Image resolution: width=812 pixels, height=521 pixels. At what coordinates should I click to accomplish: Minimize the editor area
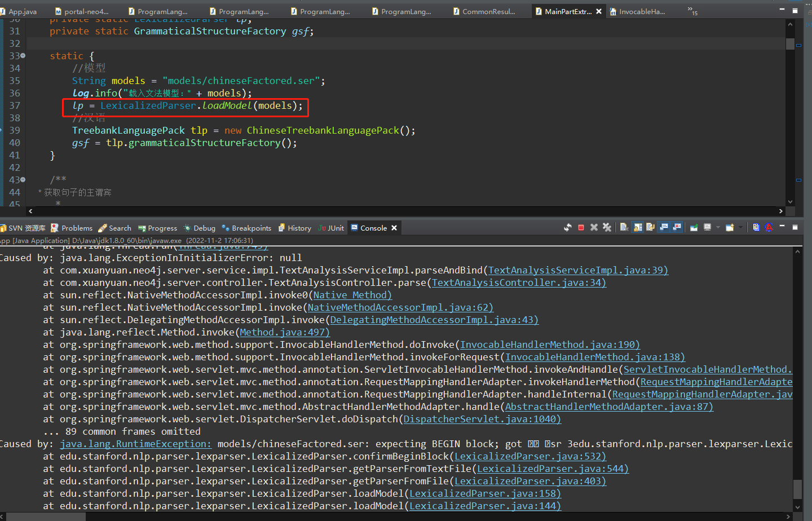pyautogui.click(x=782, y=9)
